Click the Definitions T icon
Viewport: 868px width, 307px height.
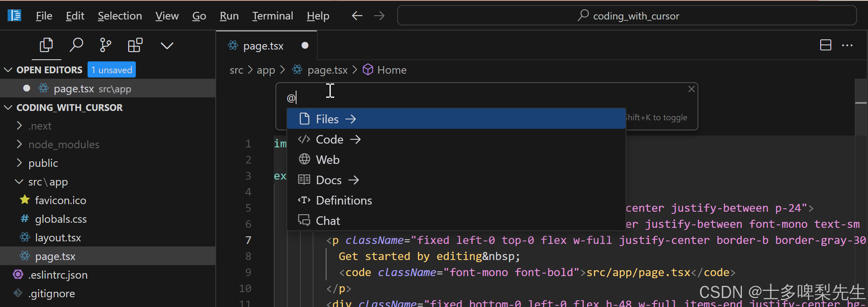pyautogui.click(x=304, y=200)
